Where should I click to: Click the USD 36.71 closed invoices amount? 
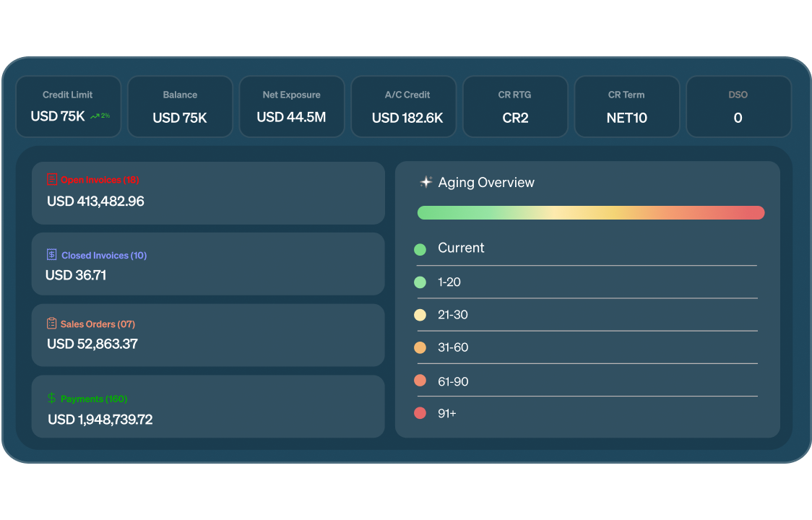point(76,275)
